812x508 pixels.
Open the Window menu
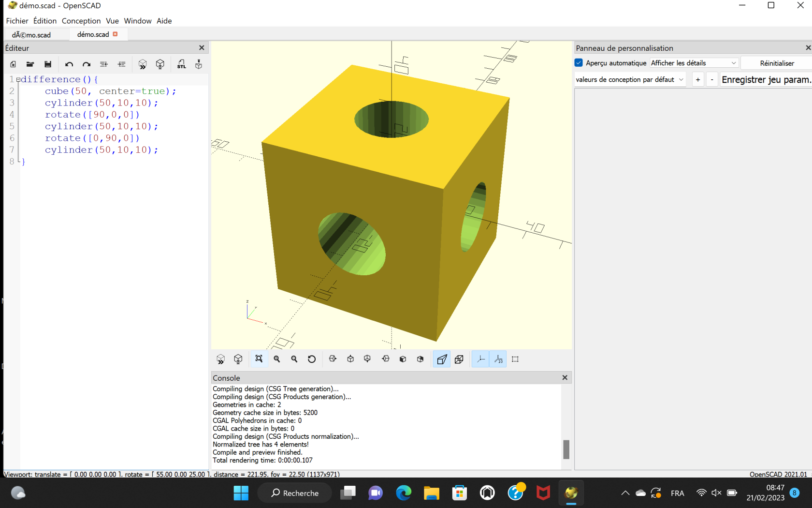[x=138, y=21]
